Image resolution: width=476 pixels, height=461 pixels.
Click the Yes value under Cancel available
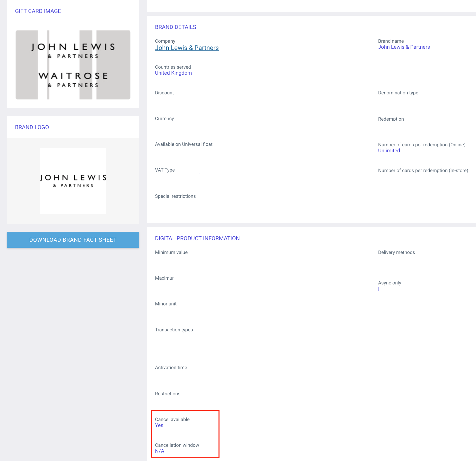pos(159,425)
